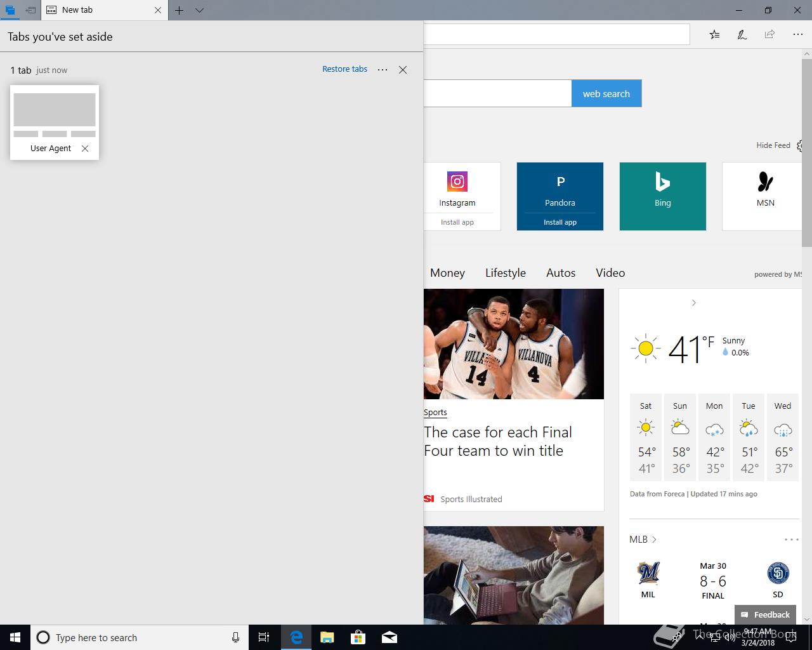Select the Lifestyle feed tab
Screen dimensions: 812x650
pyautogui.click(x=506, y=273)
